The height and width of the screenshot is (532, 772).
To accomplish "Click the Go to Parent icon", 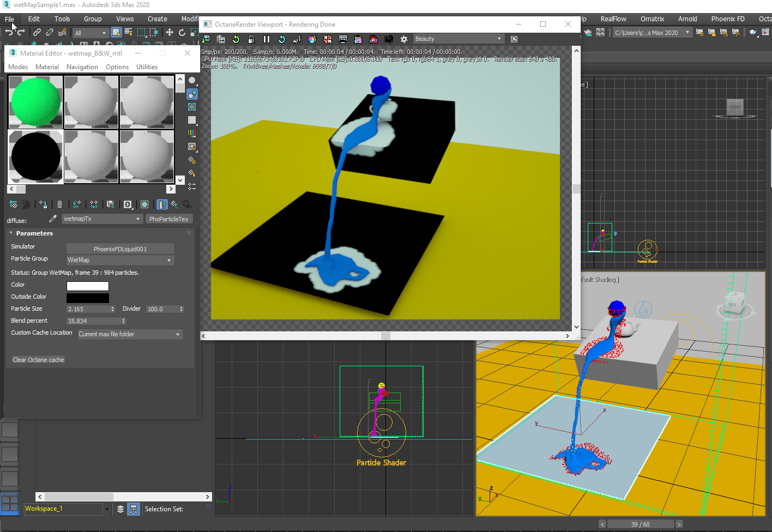I will pyautogui.click(x=174, y=204).
